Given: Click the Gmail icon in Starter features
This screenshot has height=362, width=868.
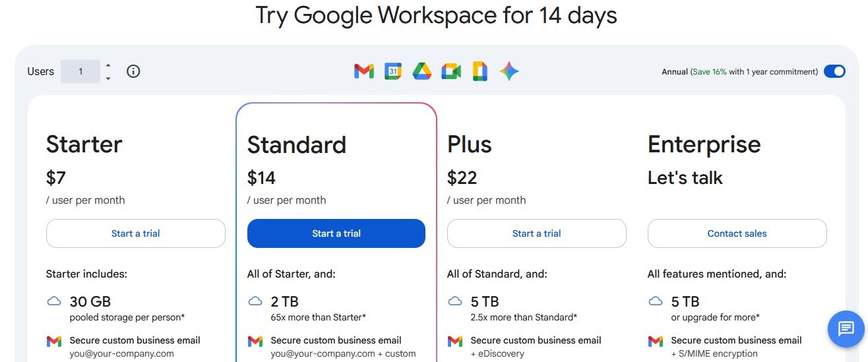Looking at the screenshot, I should [54, 341].
